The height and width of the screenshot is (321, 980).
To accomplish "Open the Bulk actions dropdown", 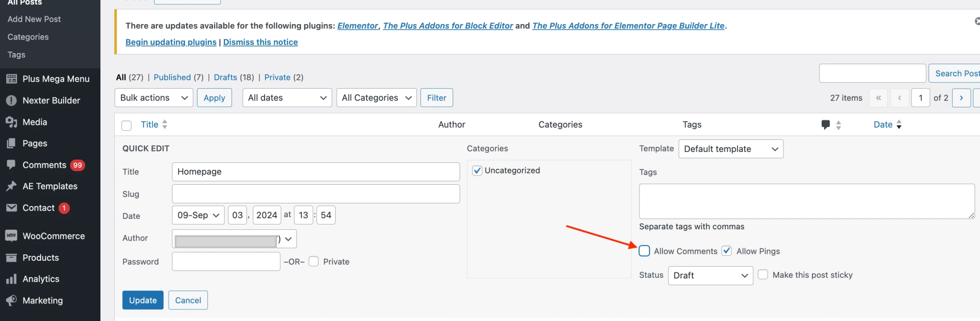I will 154,98.
